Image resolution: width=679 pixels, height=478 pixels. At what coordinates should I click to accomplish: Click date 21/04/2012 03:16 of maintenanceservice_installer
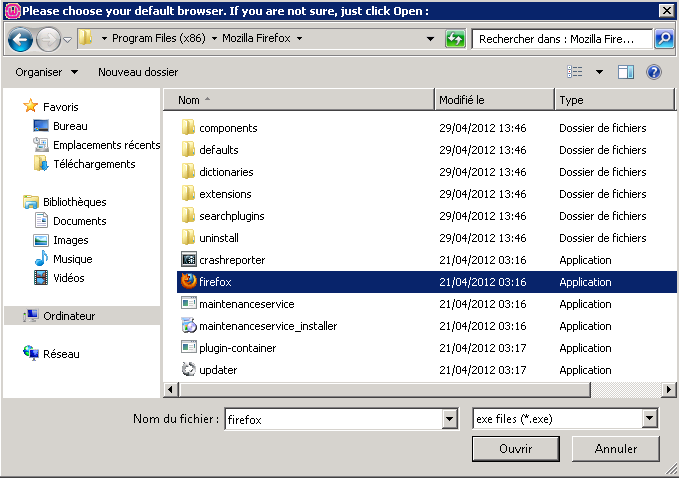[483, 326]
